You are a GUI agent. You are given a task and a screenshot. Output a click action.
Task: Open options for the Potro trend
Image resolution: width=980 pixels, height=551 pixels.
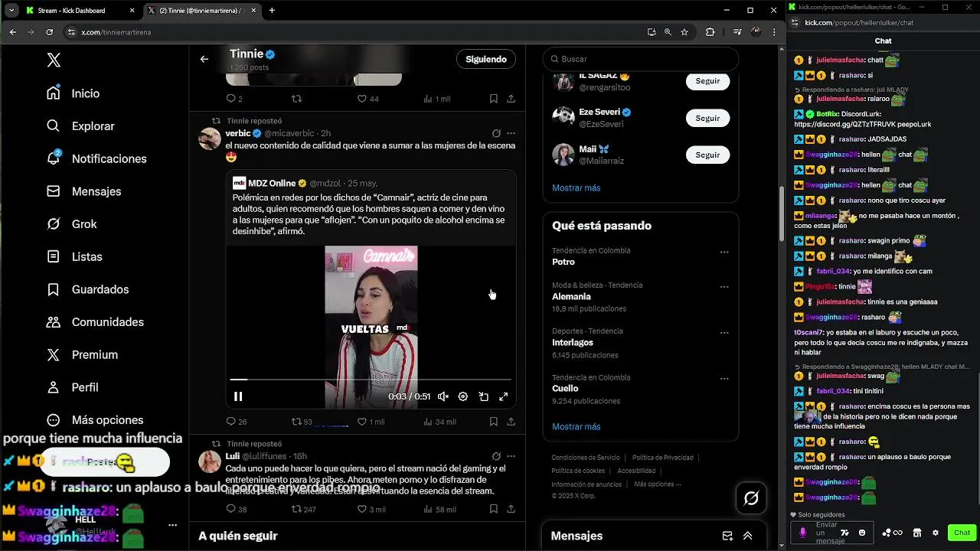[x=724, y=253]
